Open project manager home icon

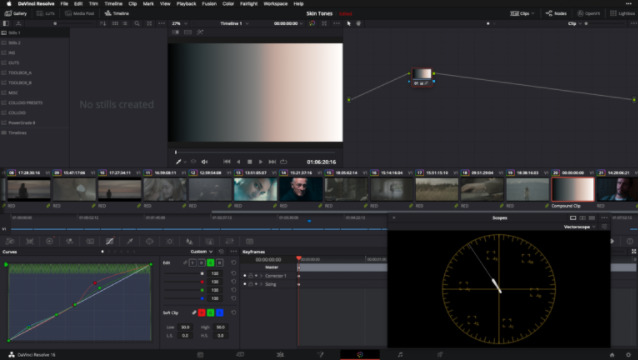(612, 355)
